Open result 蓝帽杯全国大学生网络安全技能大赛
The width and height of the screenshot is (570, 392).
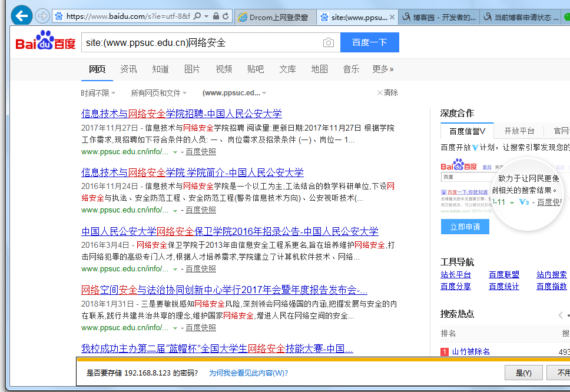[x=217, y=349]
